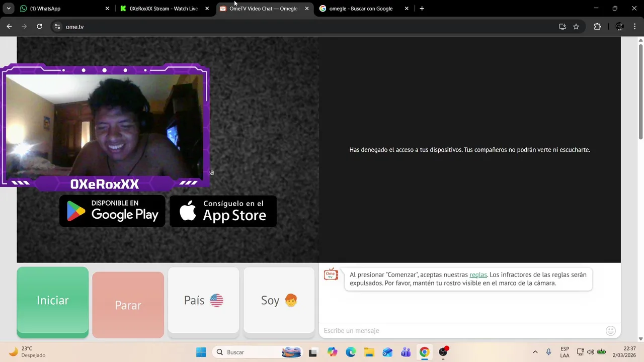This screenshot has width=644, height=362.
Task: Open the browser extensions puzzle icon
Action: coord(597,27)
